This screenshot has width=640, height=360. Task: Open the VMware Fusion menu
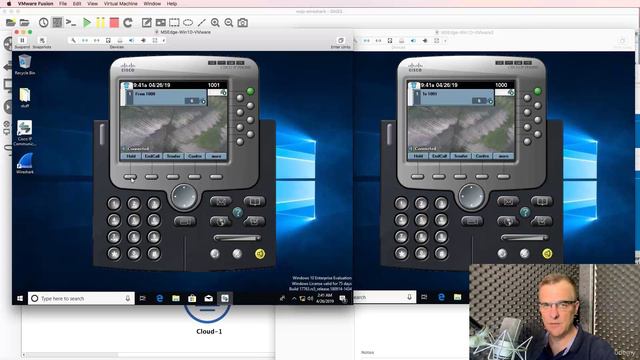point(36,3)
